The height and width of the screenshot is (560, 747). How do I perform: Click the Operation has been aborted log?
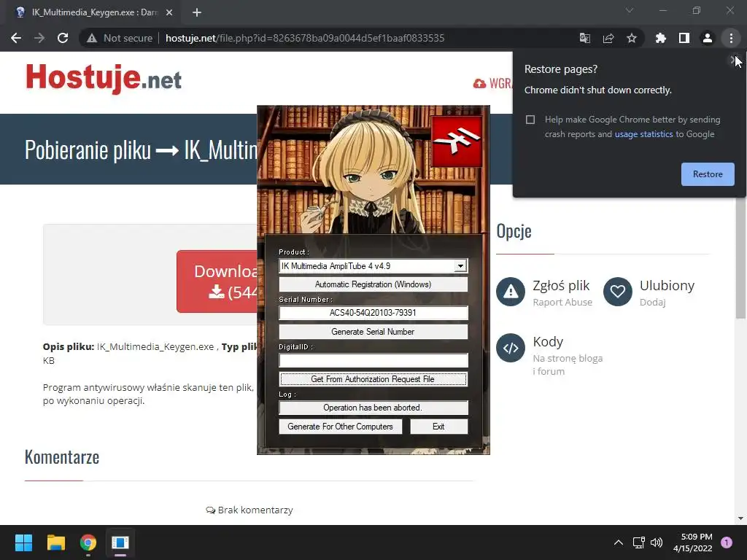coord(373,408)
